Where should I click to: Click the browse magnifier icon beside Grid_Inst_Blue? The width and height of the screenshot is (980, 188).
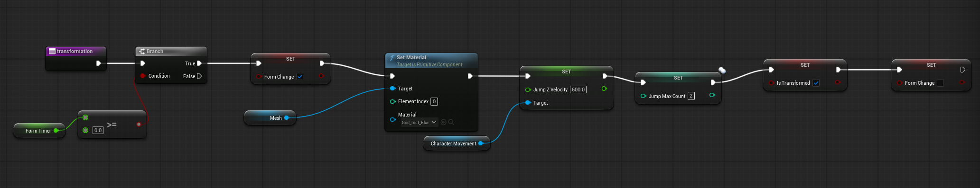(x=451, y=122)
